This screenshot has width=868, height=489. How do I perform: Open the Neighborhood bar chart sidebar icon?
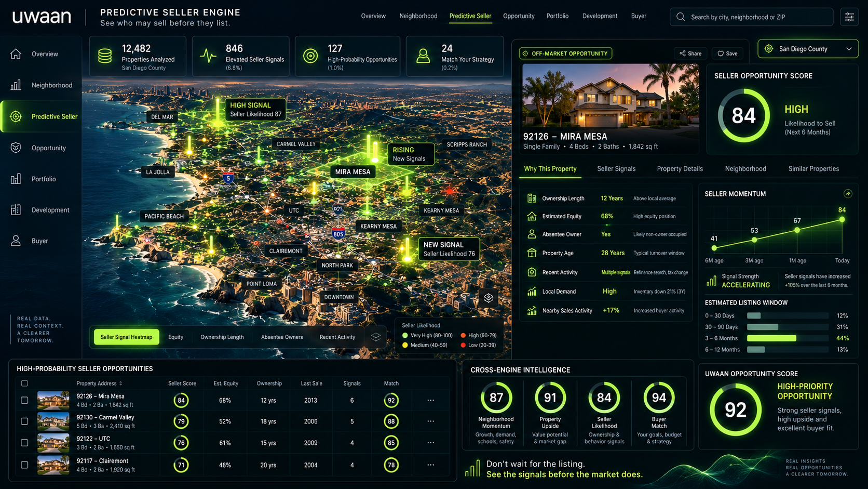tap(16, 85)
